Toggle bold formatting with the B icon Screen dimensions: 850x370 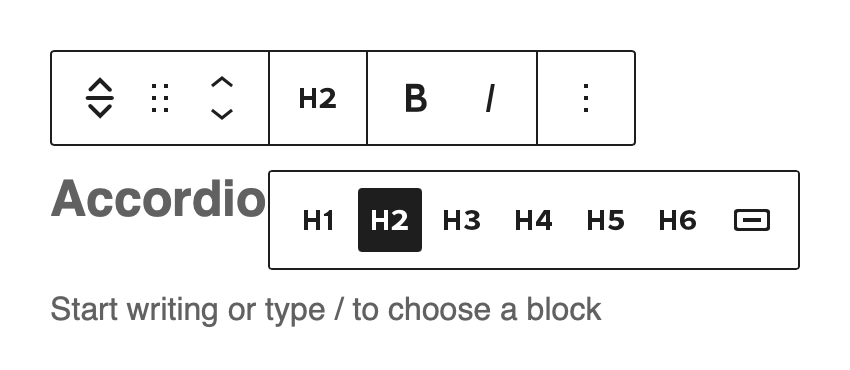click(416, 99)
